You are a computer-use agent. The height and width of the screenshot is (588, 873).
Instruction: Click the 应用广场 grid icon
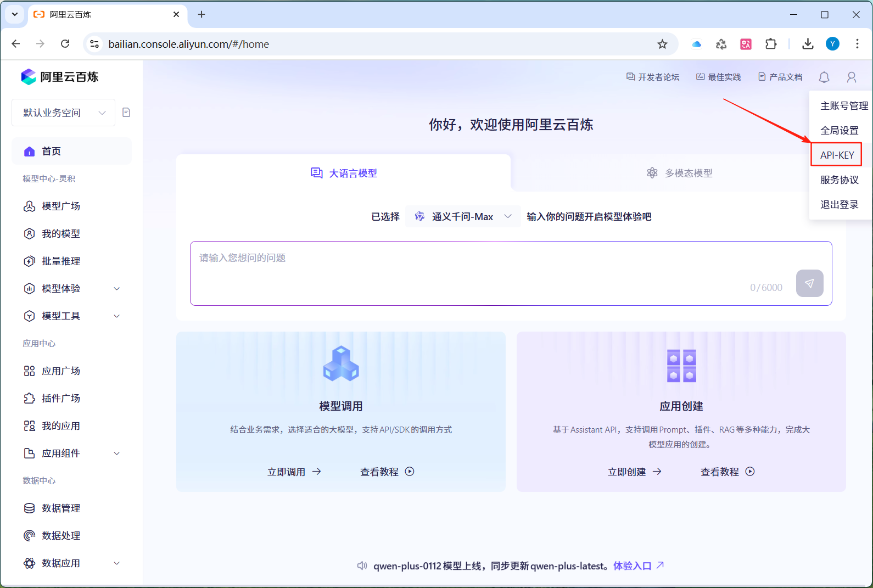tap(30, 371)
